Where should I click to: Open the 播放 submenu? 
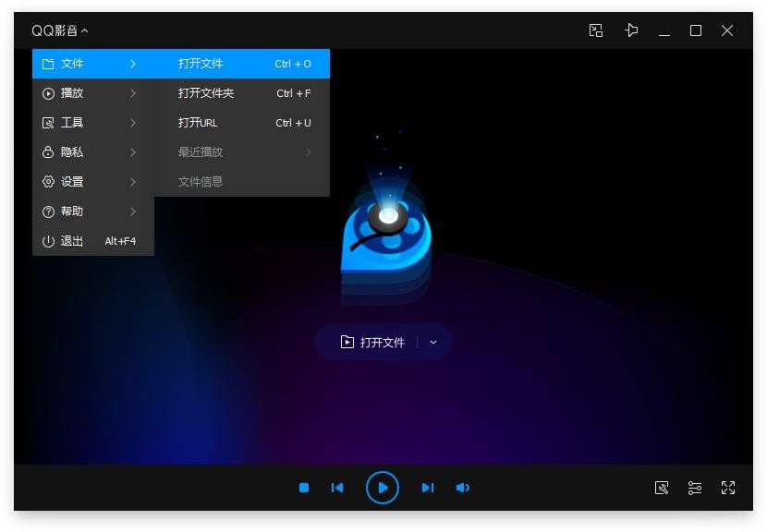pos(93,93)
